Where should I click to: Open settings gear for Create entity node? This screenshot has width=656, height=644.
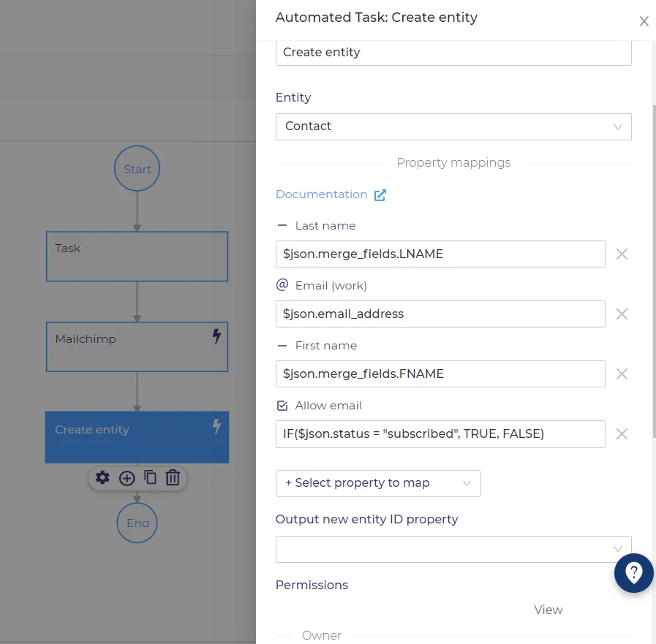click(x=102, y=477)
